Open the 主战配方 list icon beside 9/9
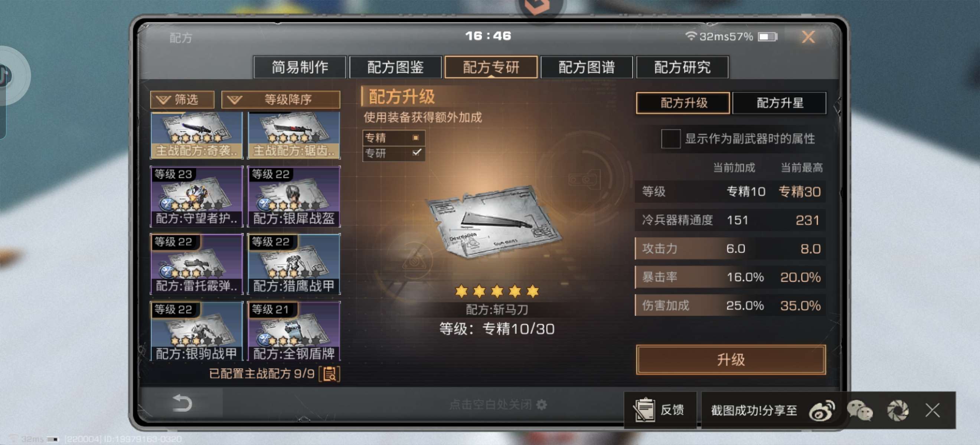This screenshot has width=980, height=445. click(x=329, y=374)
